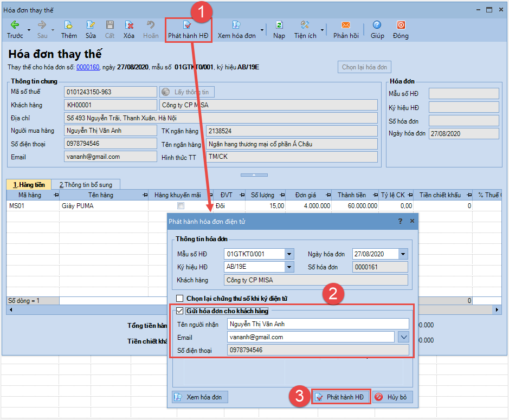
Task: Uncheck Gửi hóa đơn cho khách hàng
Action: click(179, 311)
